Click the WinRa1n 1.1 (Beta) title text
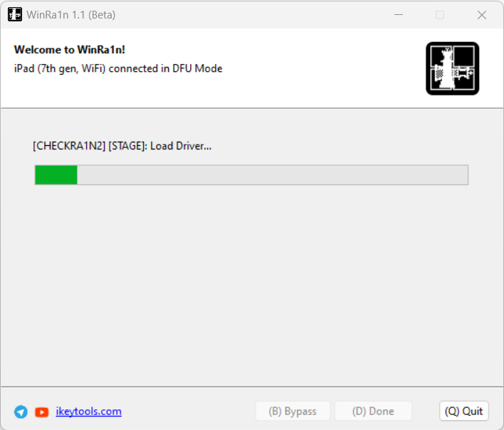 pyautogui.click(x=71, y=15)
